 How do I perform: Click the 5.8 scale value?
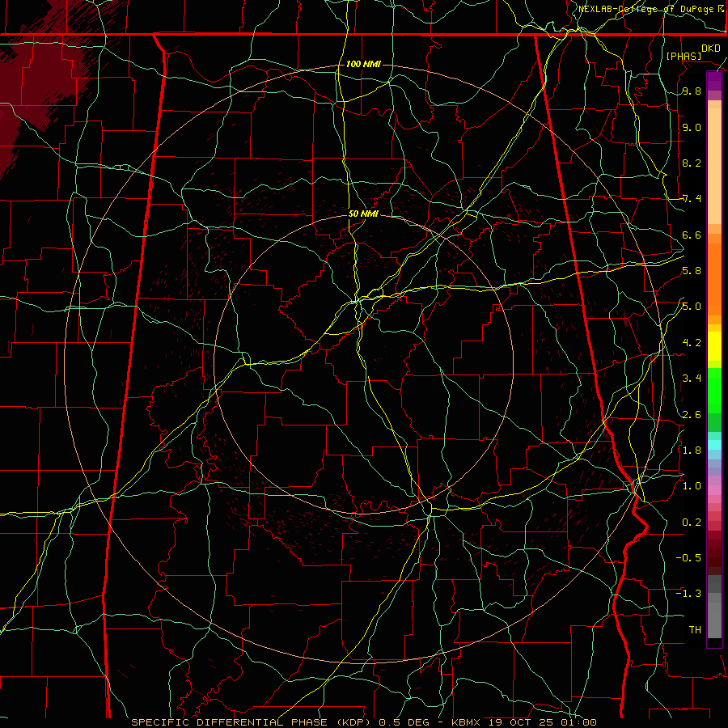coord(692,271)
